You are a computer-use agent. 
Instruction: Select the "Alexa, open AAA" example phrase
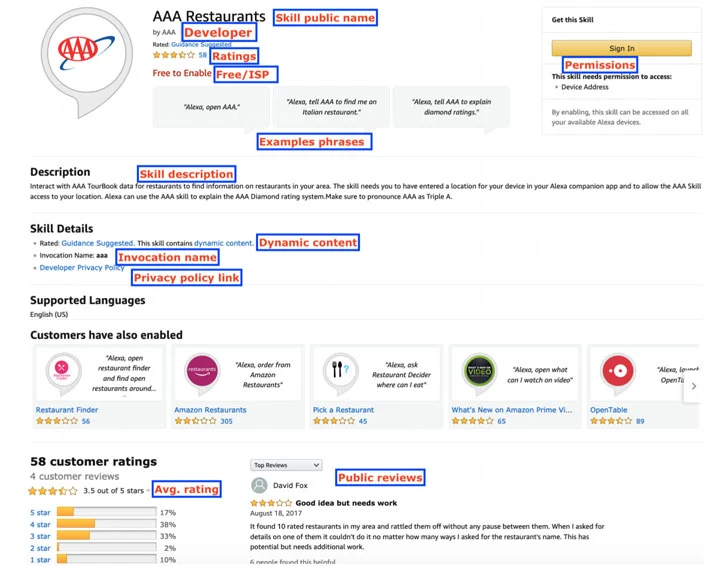(x=212, y=107)
